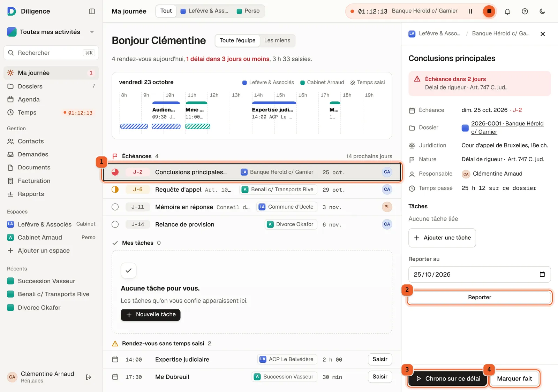Click Saisir for Expertise judiciaire
This screenshot has height=392, width=558.
(380, 359)
